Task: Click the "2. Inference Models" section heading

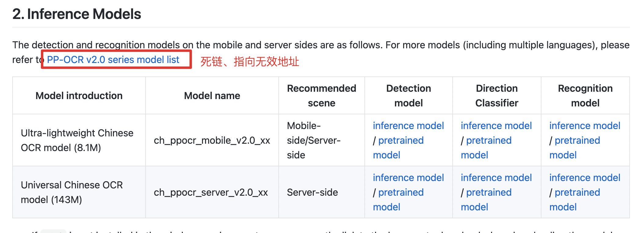Action: point(77,14)
